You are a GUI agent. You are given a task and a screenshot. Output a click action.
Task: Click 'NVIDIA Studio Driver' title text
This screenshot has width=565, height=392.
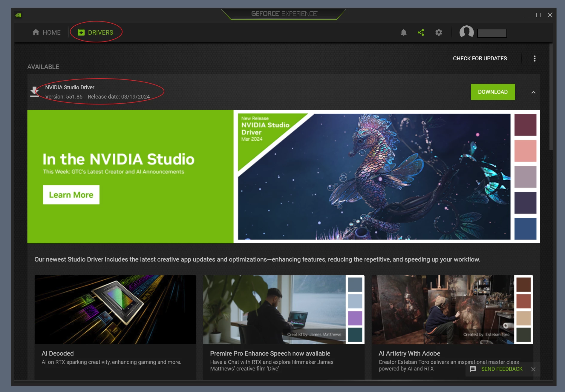[70, 87]
